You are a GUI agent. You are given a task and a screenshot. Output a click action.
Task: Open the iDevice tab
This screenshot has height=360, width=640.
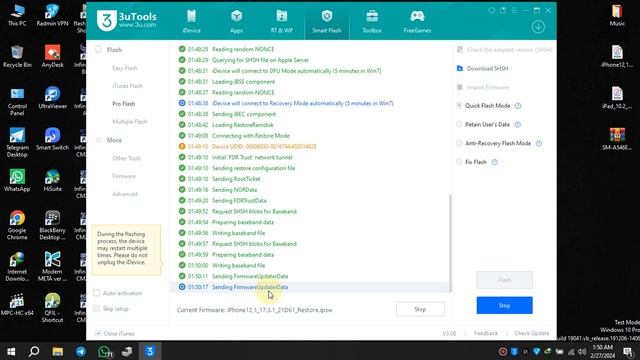191,22
